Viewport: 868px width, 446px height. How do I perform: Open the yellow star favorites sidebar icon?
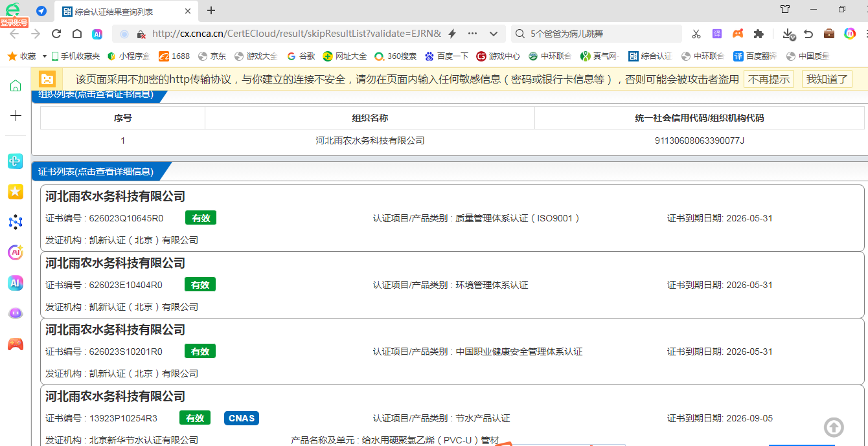click(x=16, y=192)
